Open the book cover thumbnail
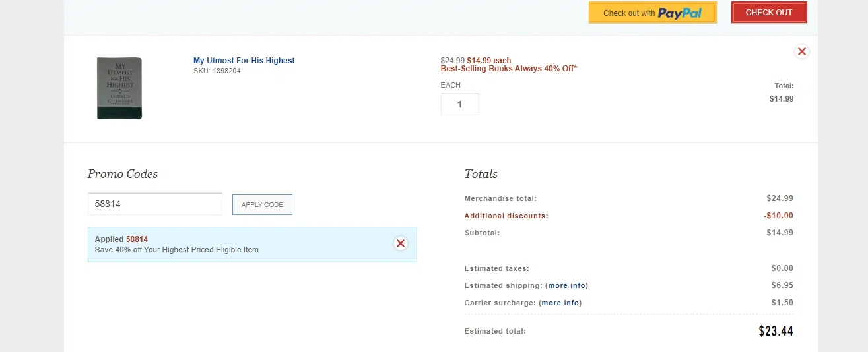868x352 pixels. tap(119, 88)
